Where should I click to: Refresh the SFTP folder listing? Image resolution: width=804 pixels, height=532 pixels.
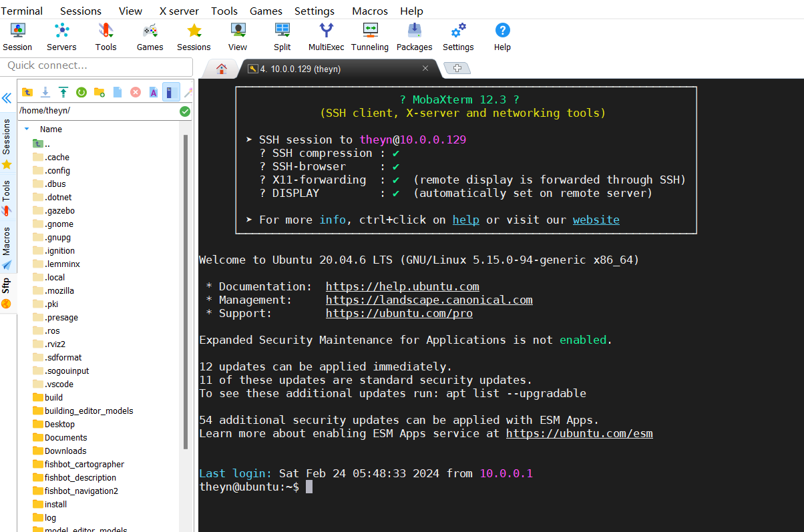(81, 92)
